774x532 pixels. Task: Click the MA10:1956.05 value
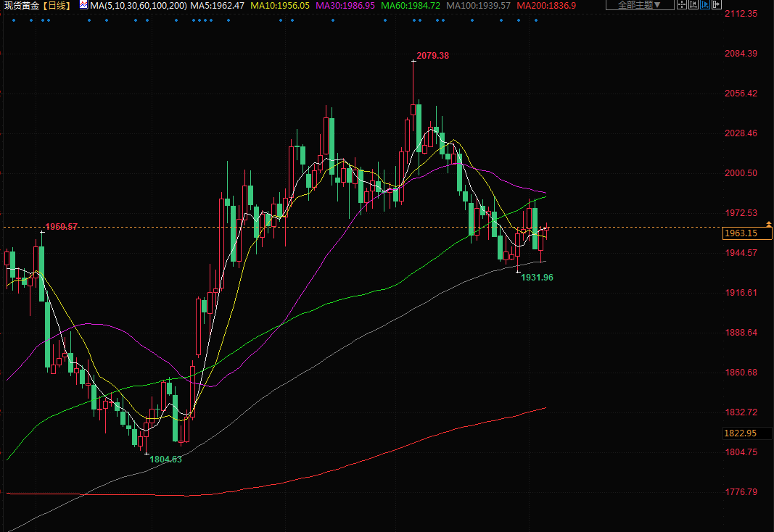pyautogui.click(x=280, y=5)
